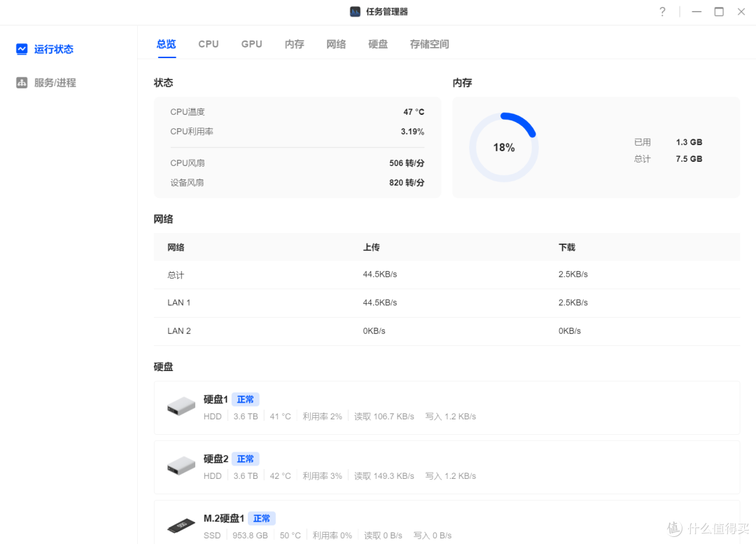This screenshot has height=544, width=756.
Task: Select the LAN 1 row label
Action: point(179,303)
